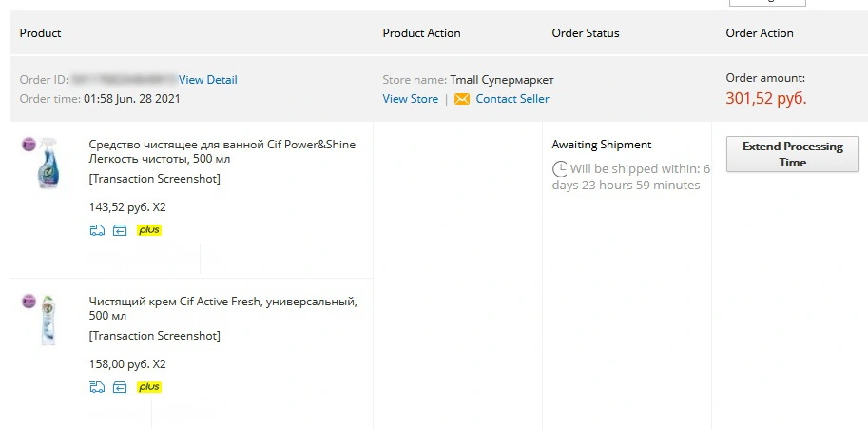Click the price text 158,00 руб. X2
Screen dimensions: 868x430
[x=127, y=364]
